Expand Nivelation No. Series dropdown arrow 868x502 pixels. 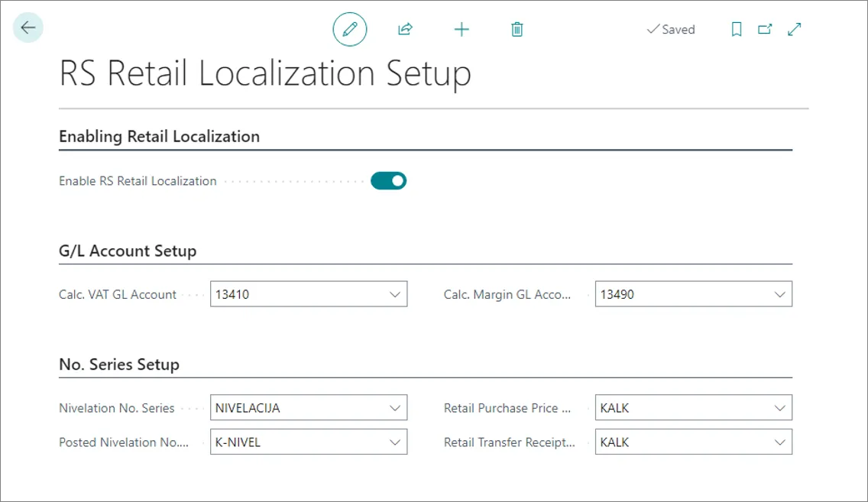click(395, 408)
